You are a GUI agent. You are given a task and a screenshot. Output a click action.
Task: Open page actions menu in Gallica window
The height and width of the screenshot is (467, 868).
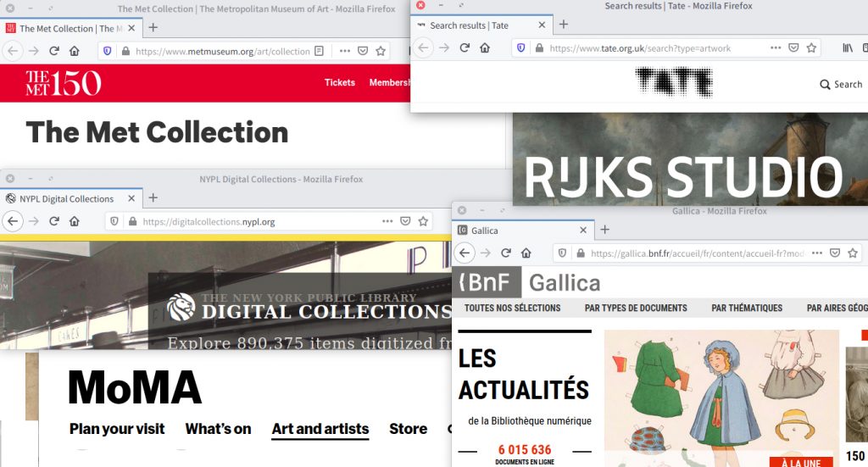[817, 253]
